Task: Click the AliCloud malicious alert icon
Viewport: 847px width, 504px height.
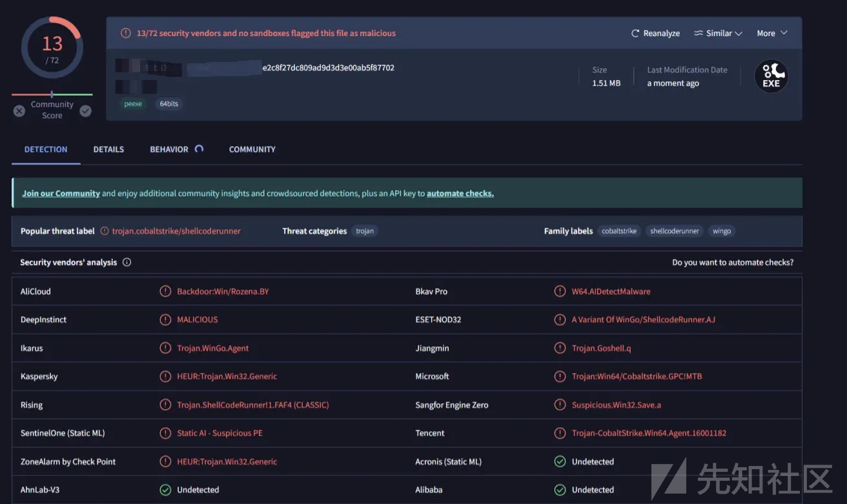Action: tap(165, 291)
